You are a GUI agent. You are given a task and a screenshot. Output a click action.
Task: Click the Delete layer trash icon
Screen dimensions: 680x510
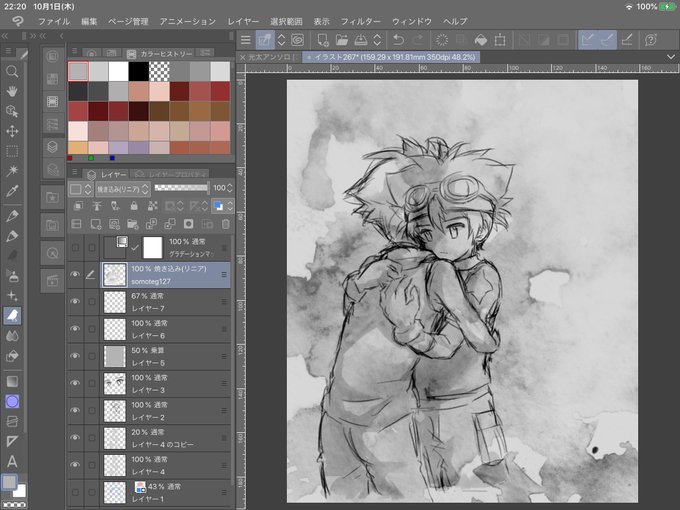226,224
